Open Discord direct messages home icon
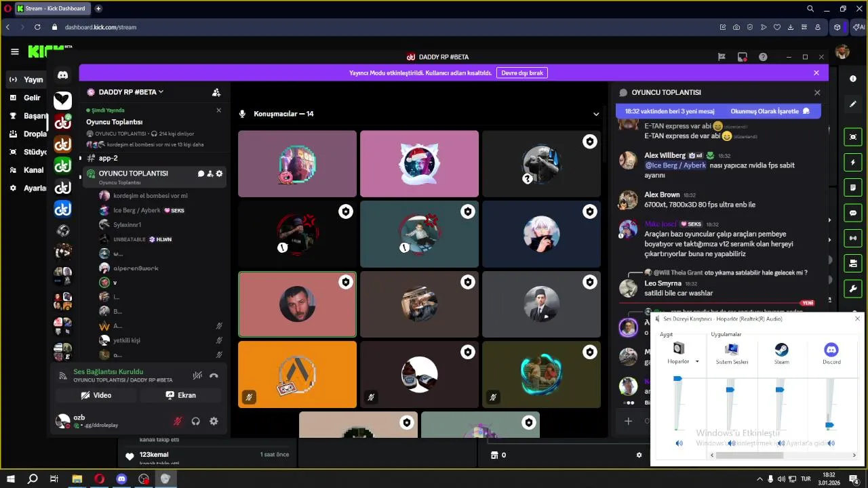 62,75
